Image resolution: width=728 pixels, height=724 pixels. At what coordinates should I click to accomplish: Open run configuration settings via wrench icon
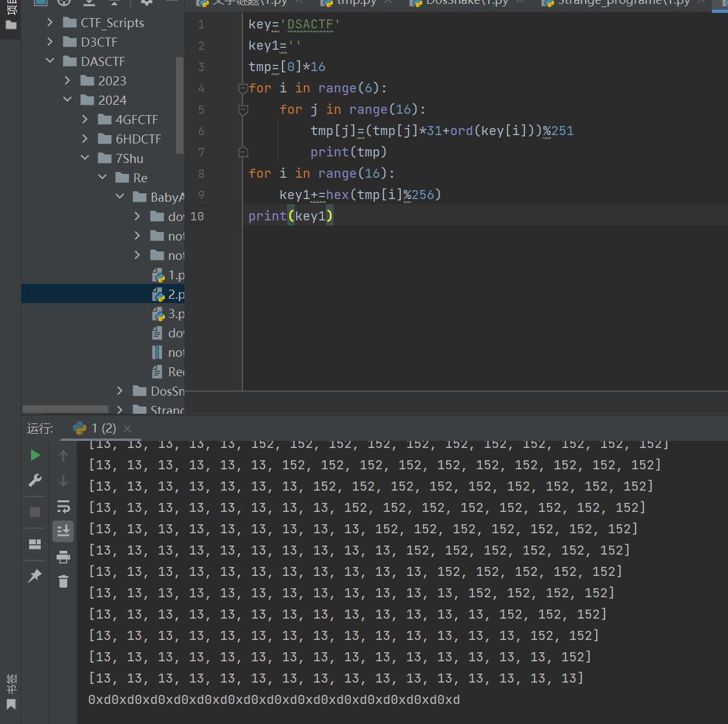point(35,480)
